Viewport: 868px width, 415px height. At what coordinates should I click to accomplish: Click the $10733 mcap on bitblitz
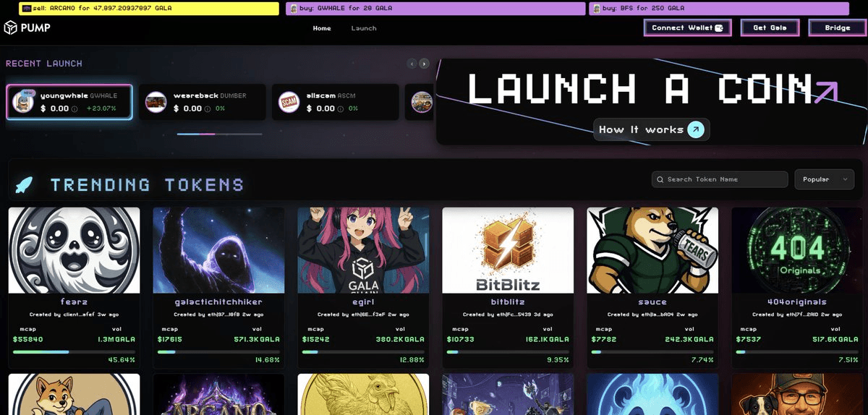click(461, 339)
